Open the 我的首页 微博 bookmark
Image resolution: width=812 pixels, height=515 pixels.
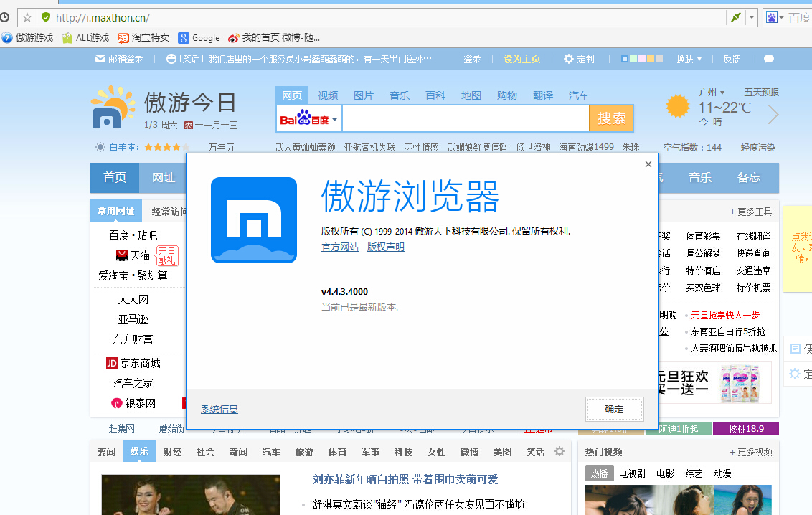pyautogui.click(x=274, y=38)
